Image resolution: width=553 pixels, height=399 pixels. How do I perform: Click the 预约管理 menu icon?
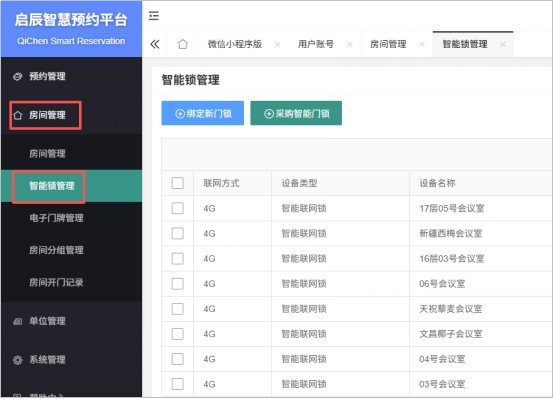click(17, 76)
